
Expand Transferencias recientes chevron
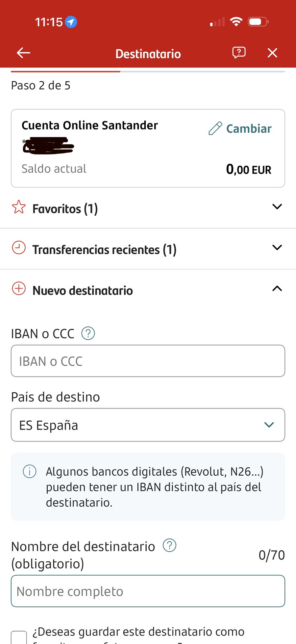(277, 248)
